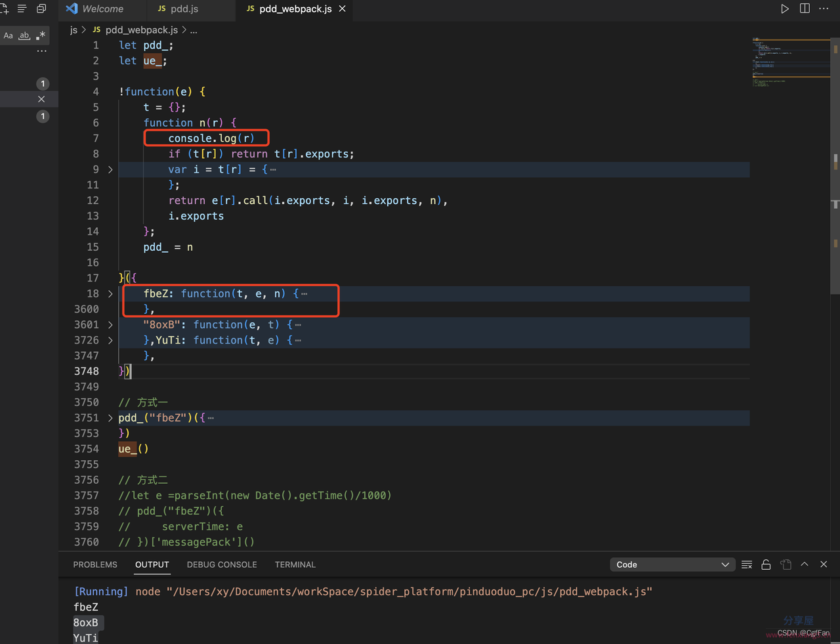This screenshot has height=644, width=840.
Task: Expand the folded 8oxB function at line 3601
Action: 110,325
